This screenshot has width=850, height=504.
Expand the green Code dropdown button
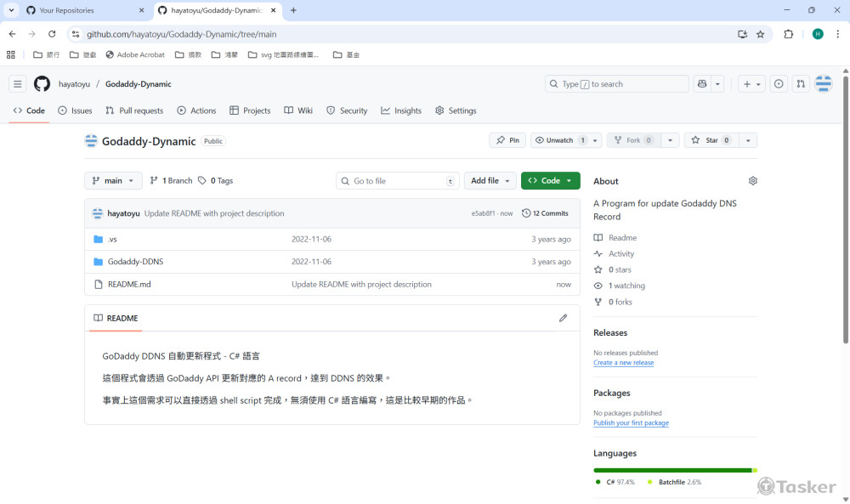tap(550, 181)
